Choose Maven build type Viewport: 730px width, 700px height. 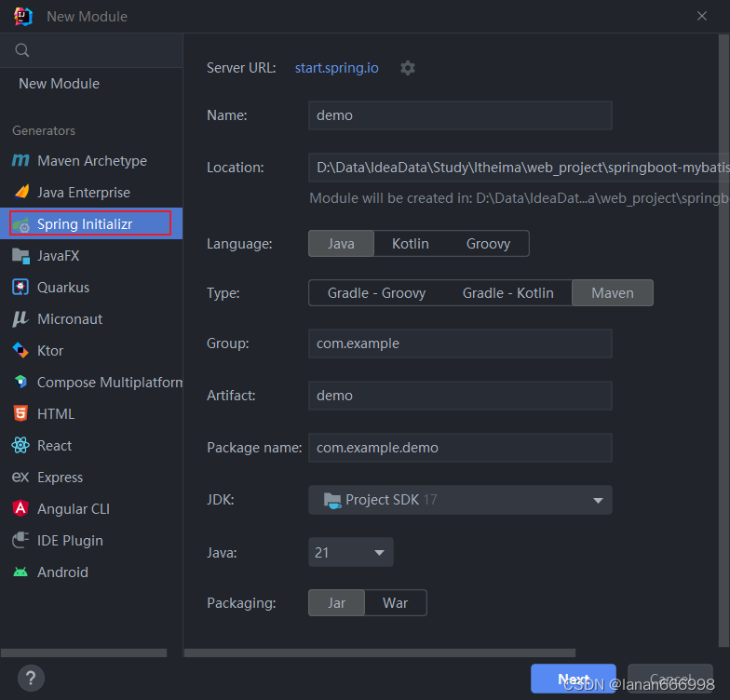(613, 292)
